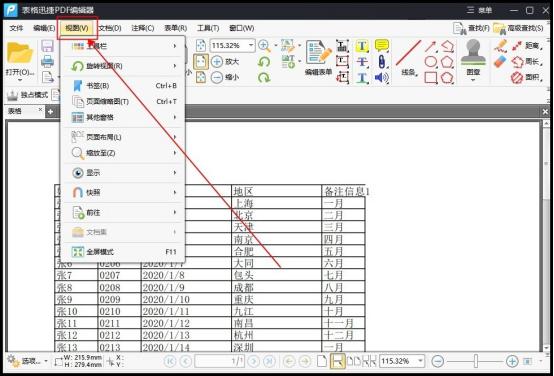Click the 打开(O) folder icon
Screen dimensions: 554x376
point(19,53)
